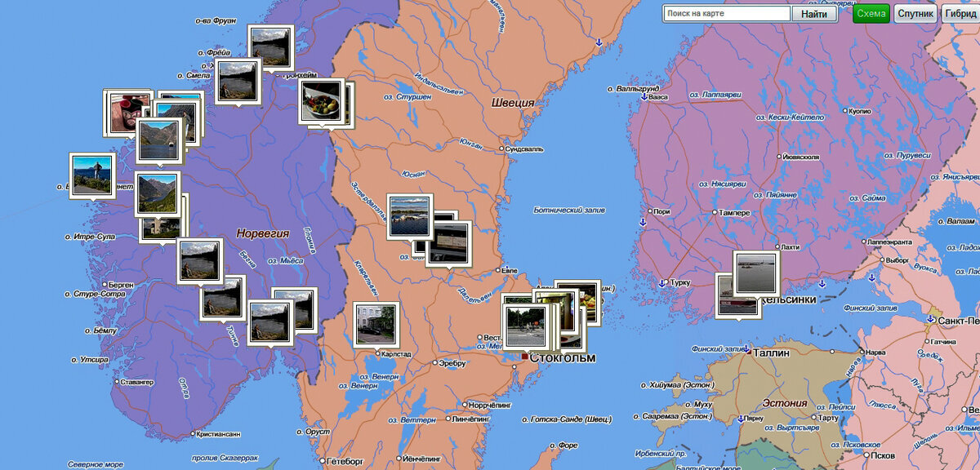Click the Ювяскюля city label
980x470 pixels.
(801, 157)
